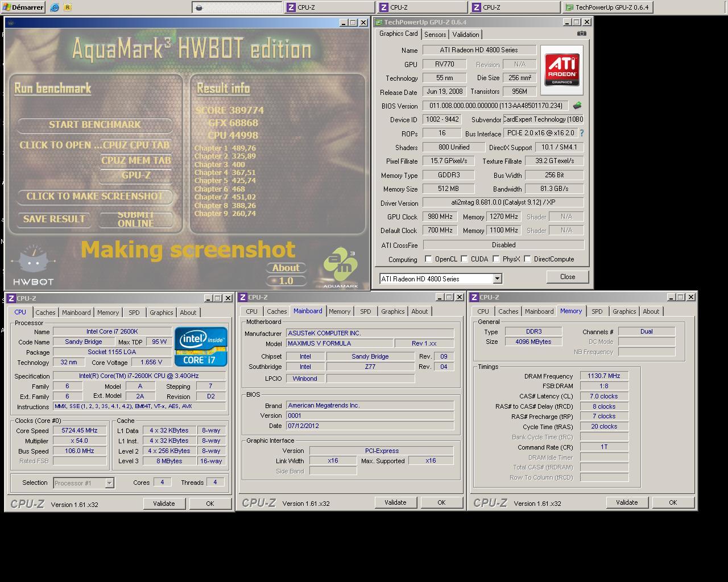Enable the PhysX checkbox
Viewport: 728px width, 582px height.
[497, 259]
